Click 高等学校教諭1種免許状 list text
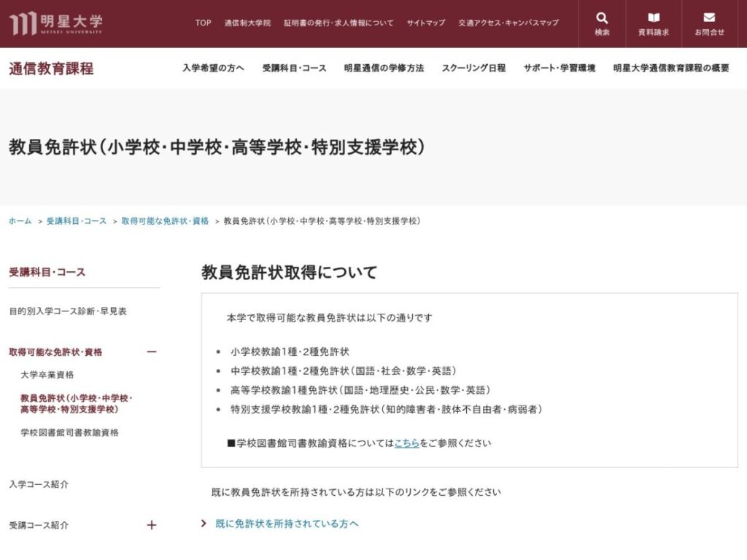Viewport: 747px width, 560px height. pos(360,391)
